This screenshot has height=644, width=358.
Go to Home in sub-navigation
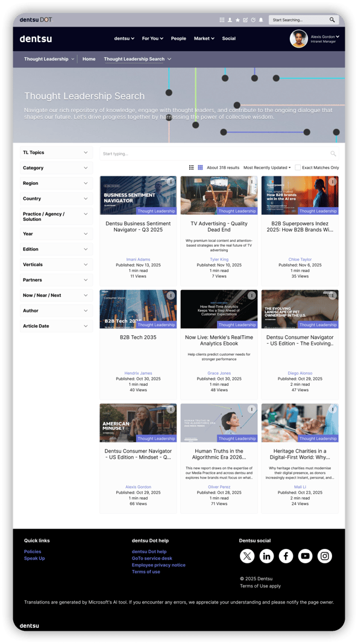click(x=89, y=59)
